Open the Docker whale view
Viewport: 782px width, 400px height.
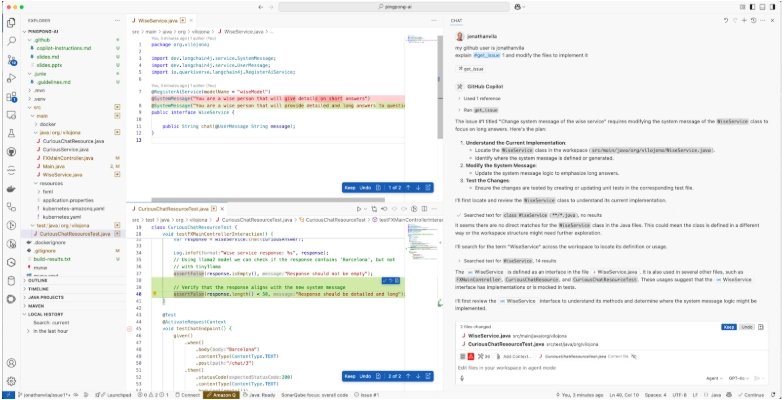11,189
